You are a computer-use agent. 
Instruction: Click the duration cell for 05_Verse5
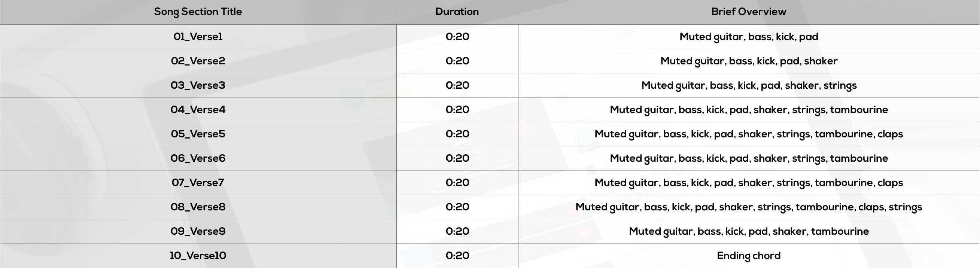(x=457, y=134)
